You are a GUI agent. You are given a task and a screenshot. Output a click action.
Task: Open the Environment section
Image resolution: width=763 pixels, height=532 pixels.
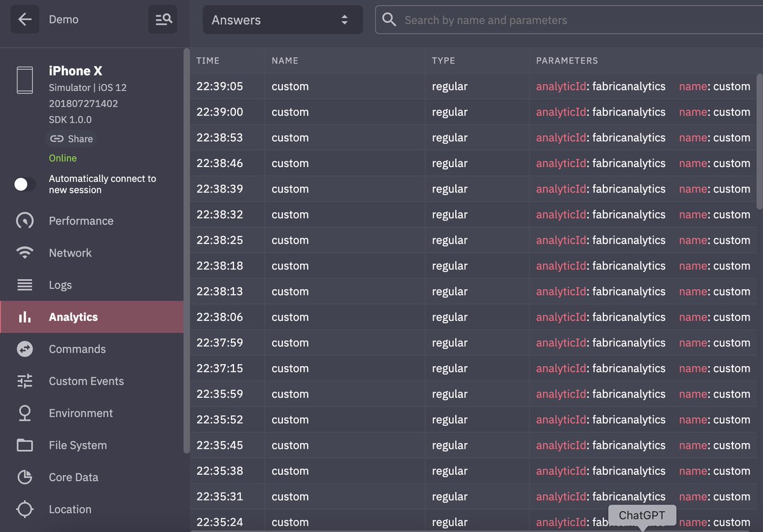coord(92,413)
